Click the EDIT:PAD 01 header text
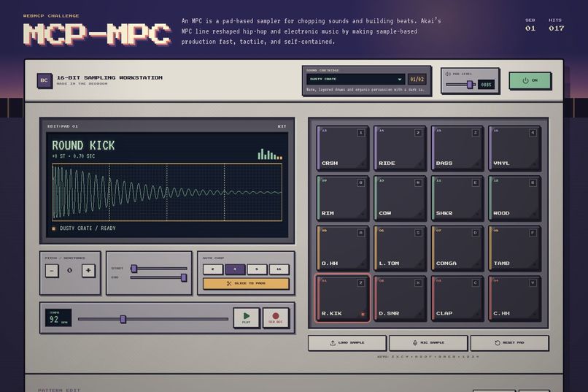Image resolution: width=588 pixels, height=392 pixels. (x=63, y=126)
